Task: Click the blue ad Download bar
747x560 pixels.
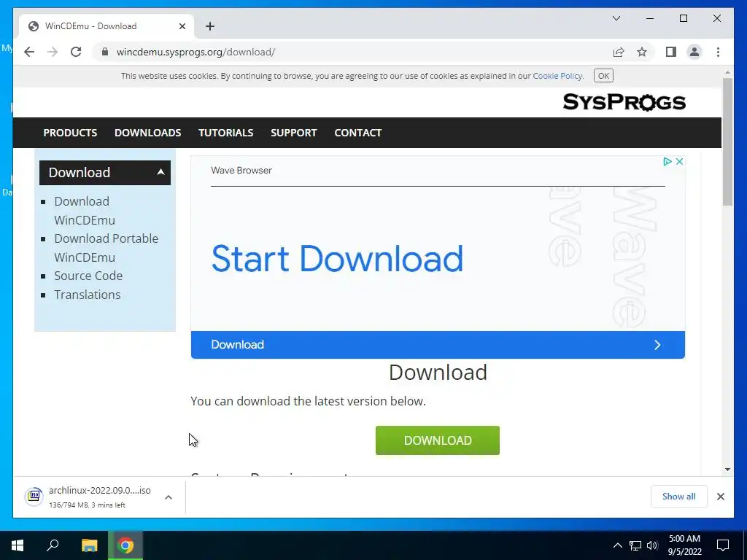Action: point(438,345)
